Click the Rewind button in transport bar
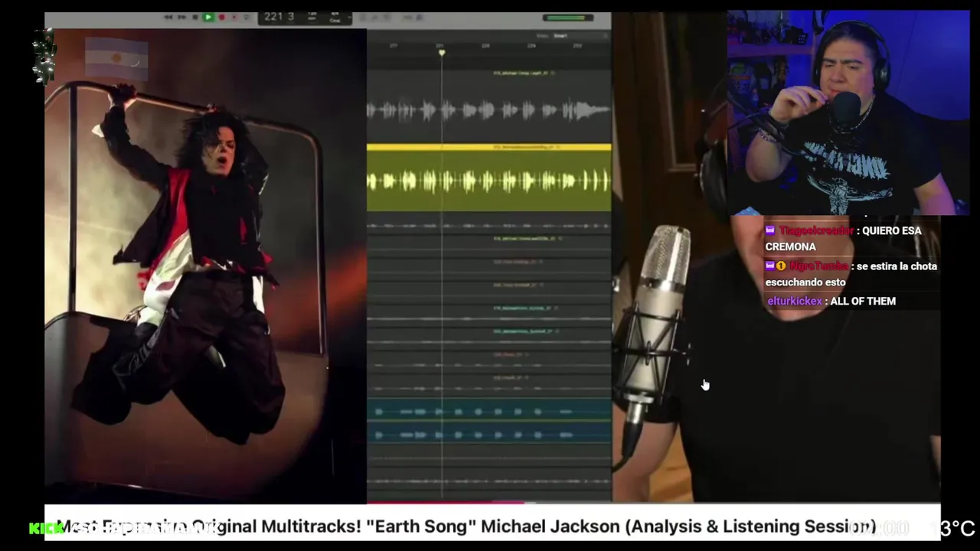Viewport: 980px width, 551px height. 168,17
